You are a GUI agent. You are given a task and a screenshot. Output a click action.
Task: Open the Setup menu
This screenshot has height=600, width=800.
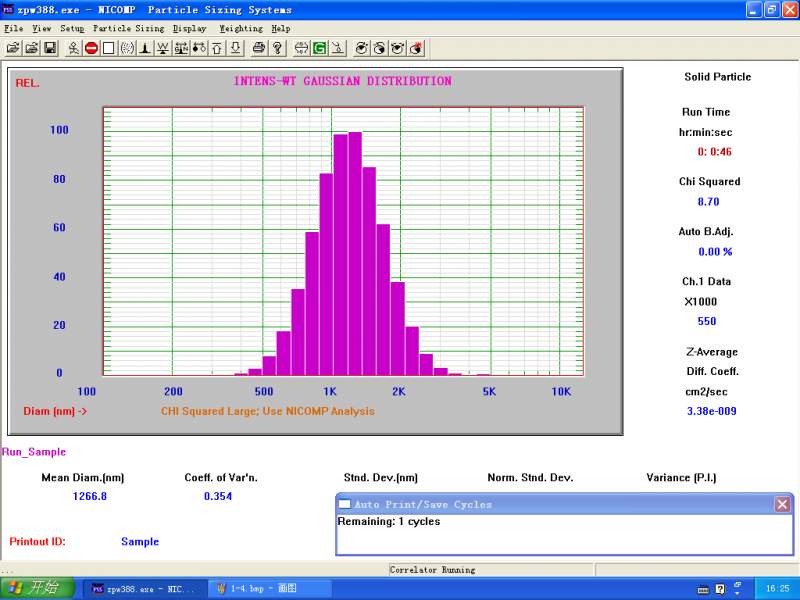tap(72, 29)
